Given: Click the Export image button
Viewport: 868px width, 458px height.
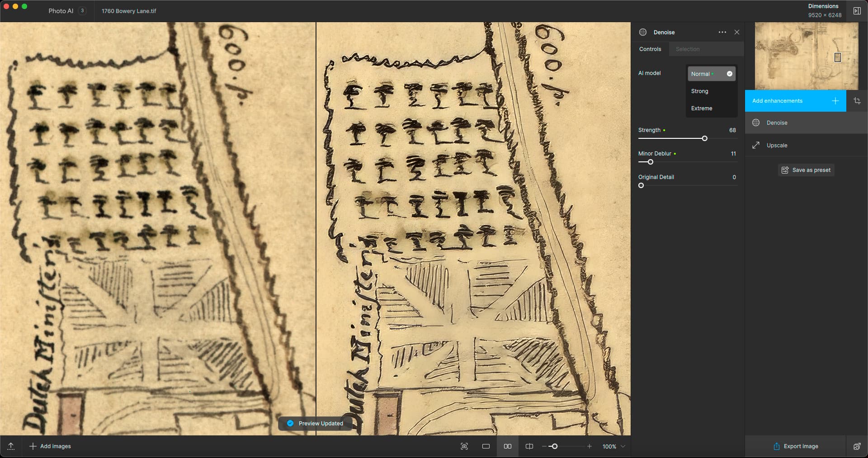Looking at the screenshot, I should [x=795, y=446].
